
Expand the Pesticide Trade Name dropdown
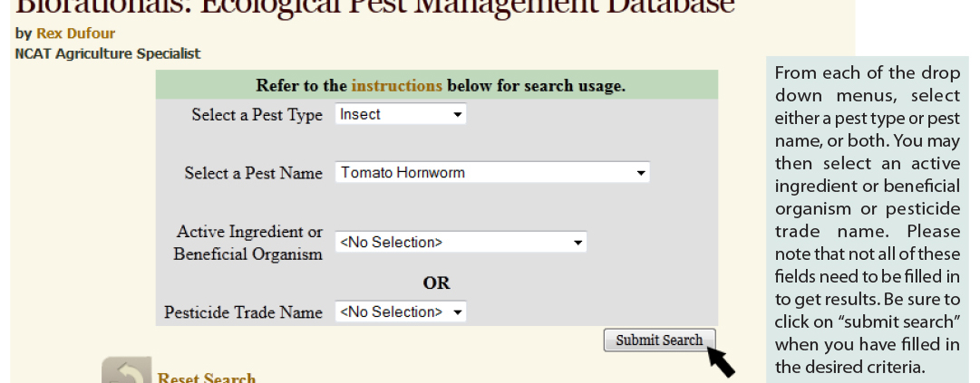click(401, 312)
